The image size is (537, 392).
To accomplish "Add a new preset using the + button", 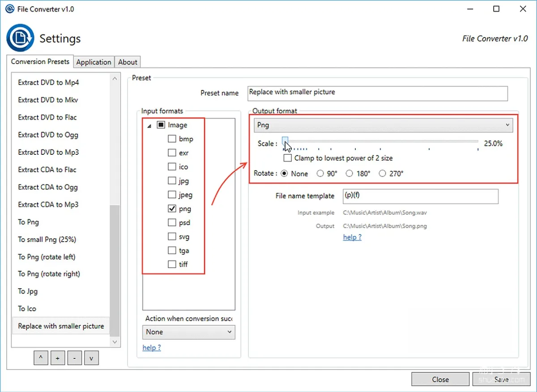I will 57,358.
